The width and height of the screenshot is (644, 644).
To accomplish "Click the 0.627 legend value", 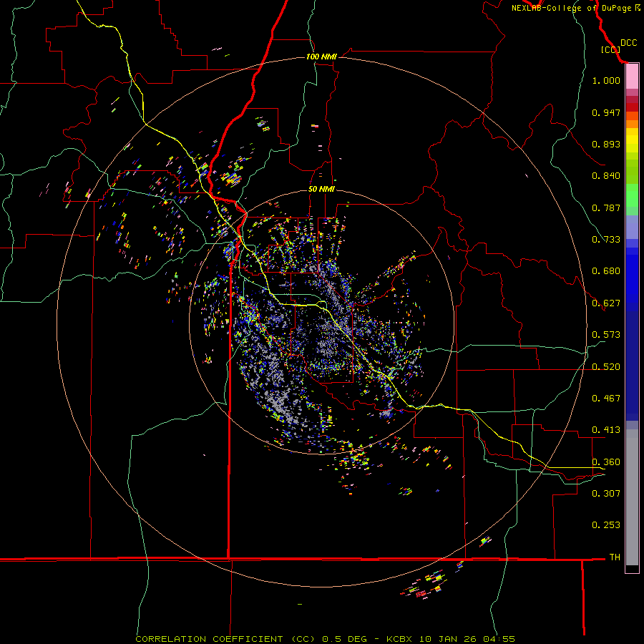I will [x=606, y=303].
